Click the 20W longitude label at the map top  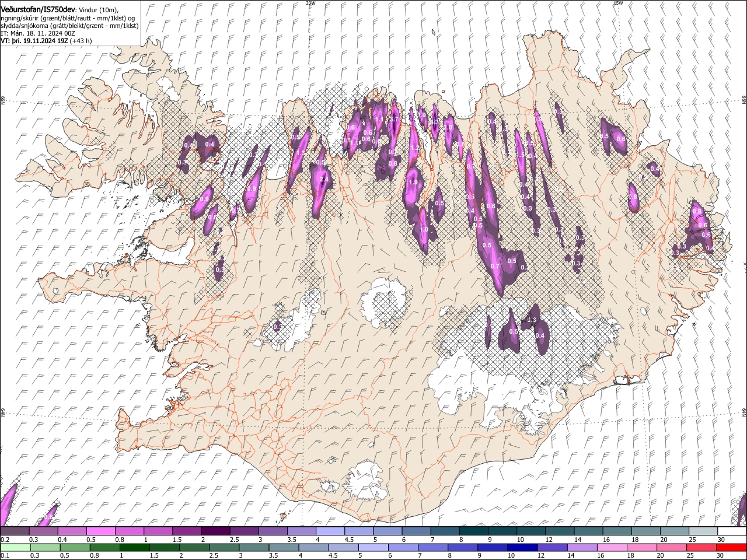click(x=310, y=3)
